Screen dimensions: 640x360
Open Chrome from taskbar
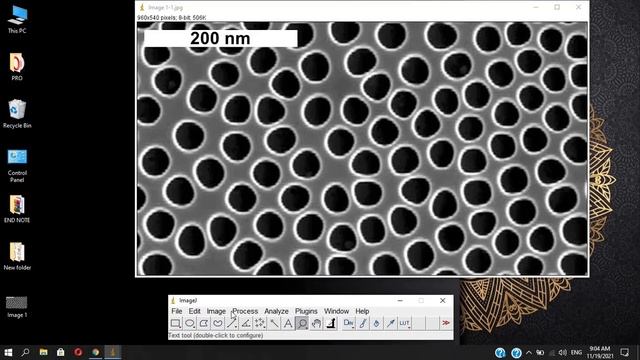[96, 352]
